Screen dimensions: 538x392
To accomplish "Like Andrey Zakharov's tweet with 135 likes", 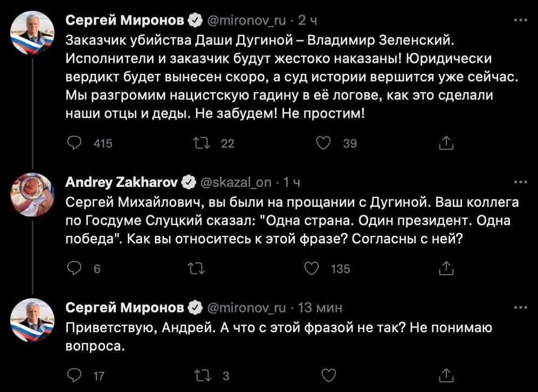I will pyautogui.click(x=313, y=268).
